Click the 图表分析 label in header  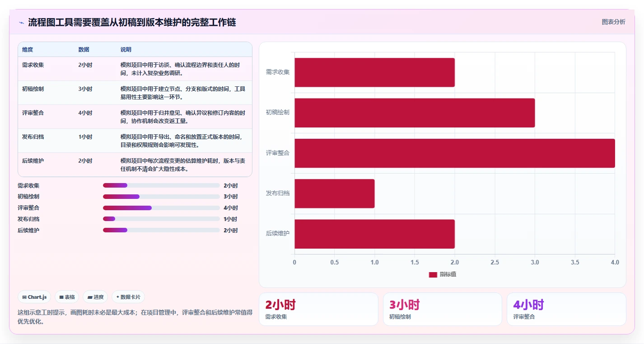pyautogui.click(x=614, y=22)
